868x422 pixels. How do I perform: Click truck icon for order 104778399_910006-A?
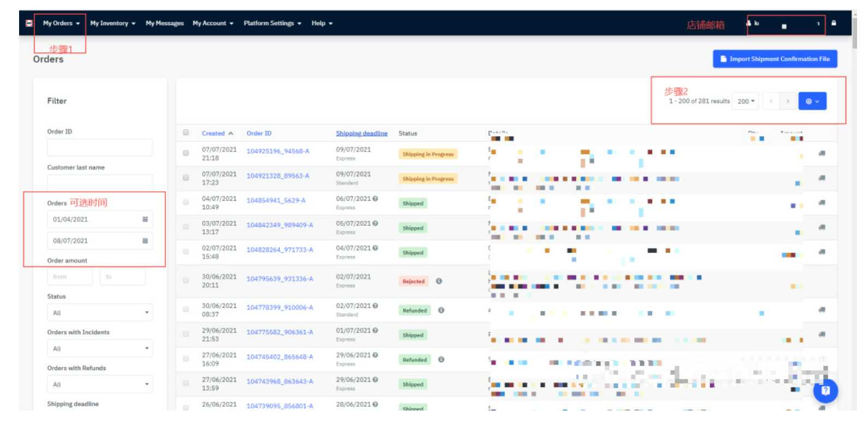click(x=822, y=309)
